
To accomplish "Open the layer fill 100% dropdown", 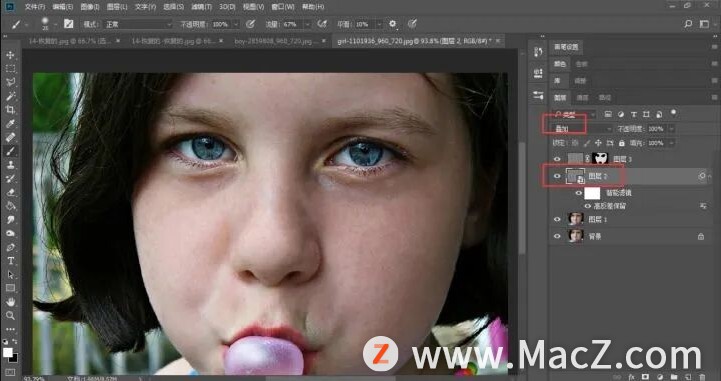I will (x=671, y=143).
